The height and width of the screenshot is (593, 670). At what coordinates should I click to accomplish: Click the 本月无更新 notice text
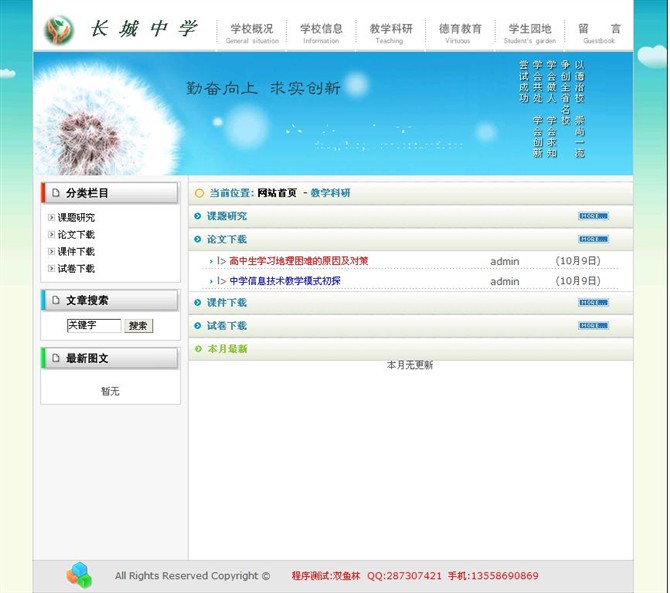tap(410, 365)
